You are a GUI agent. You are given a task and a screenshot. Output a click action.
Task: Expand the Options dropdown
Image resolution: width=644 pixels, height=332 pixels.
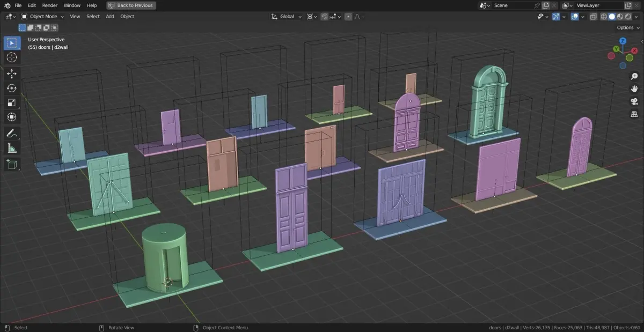tap(628, 27)
